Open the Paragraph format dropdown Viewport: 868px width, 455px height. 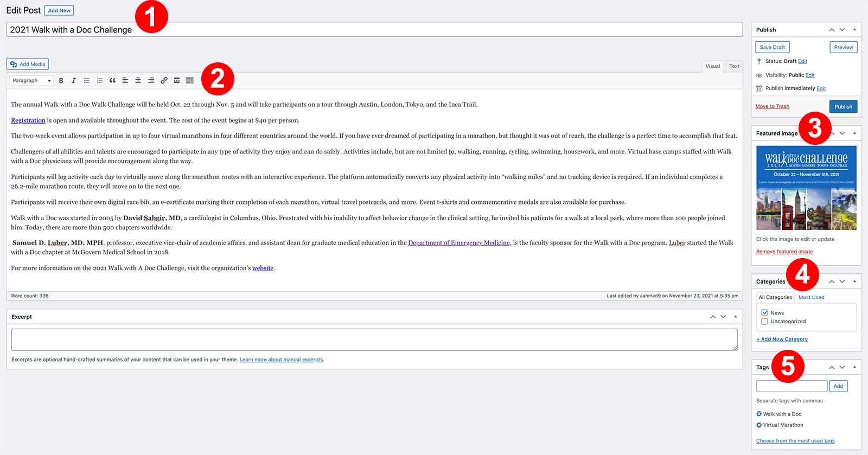pos(31,81)
